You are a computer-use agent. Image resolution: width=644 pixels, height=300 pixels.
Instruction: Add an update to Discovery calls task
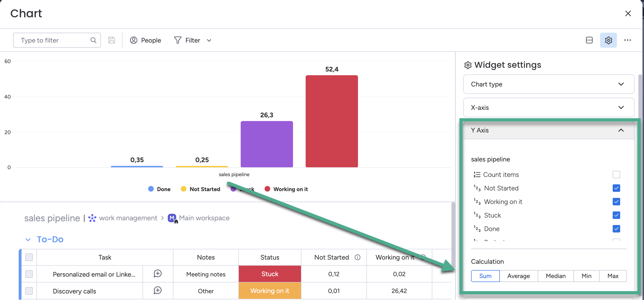pyautogui.click(x=157, y=290)
